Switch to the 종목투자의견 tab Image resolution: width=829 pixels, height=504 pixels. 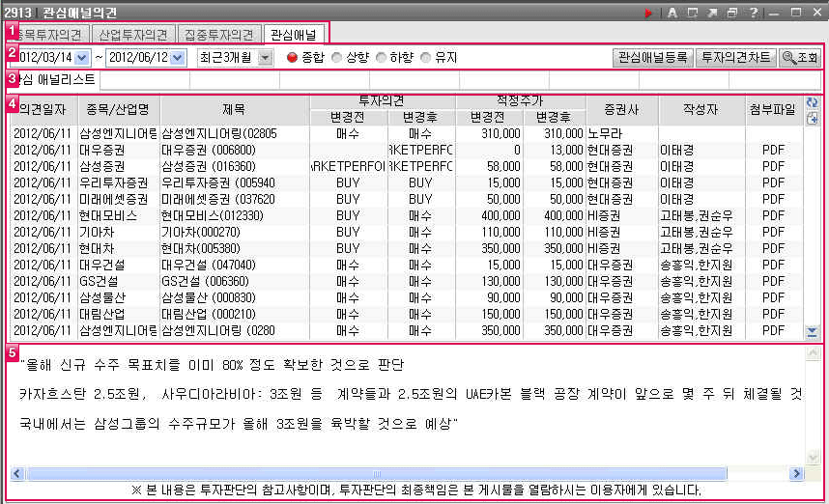point(48,35)
